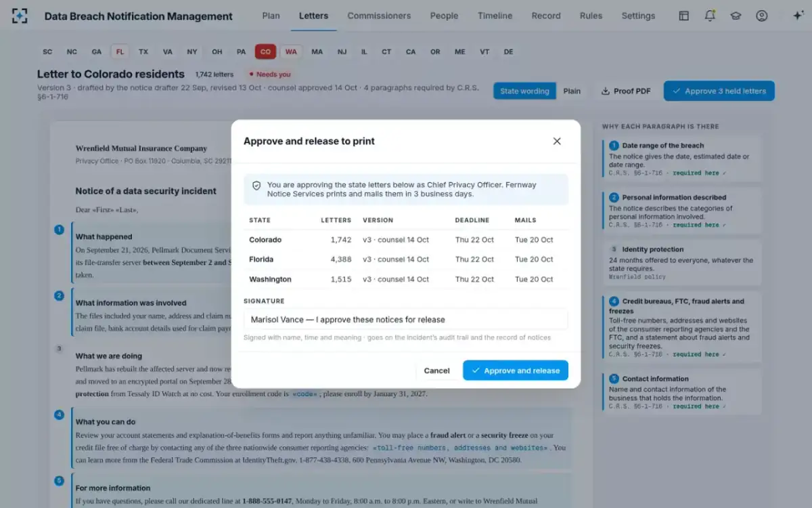The height and width of the screenshot is (508, 812).
Task: Switch to State wording view
Action: [524, 91]
